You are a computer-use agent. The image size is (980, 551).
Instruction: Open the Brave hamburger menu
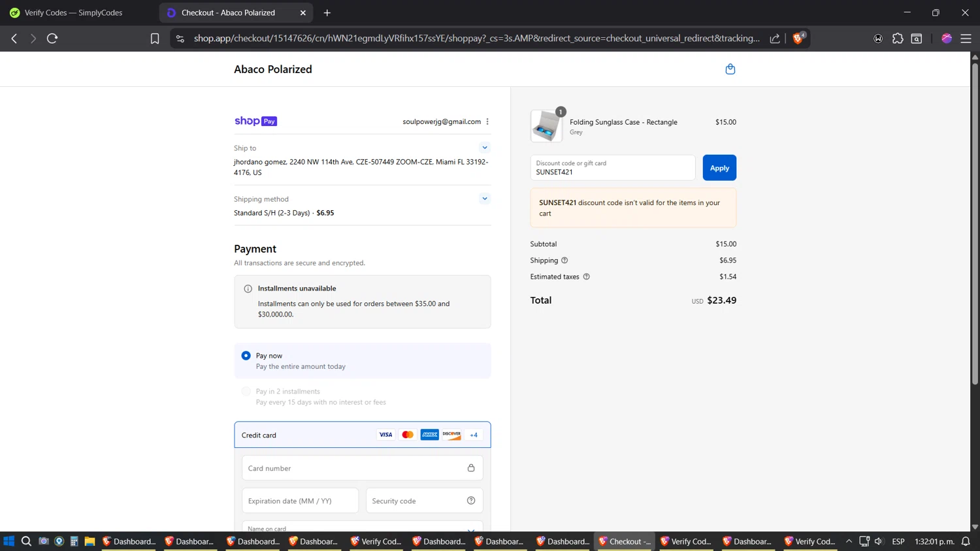click(966, 39)
